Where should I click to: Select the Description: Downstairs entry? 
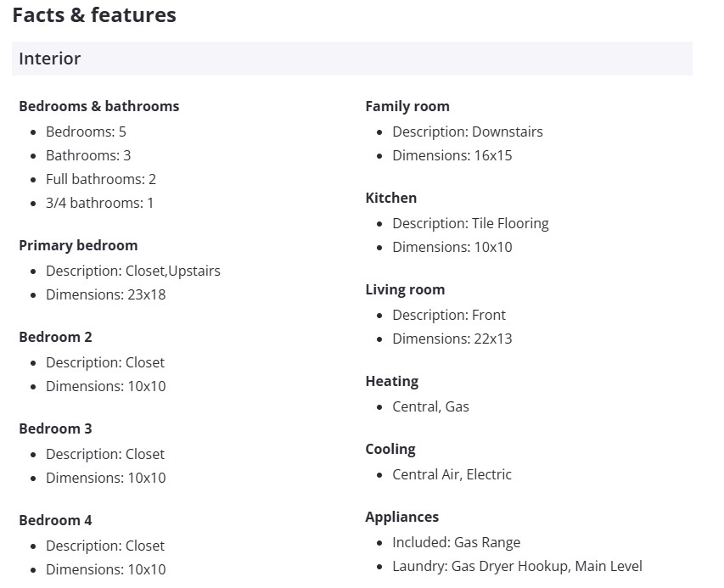467,132
